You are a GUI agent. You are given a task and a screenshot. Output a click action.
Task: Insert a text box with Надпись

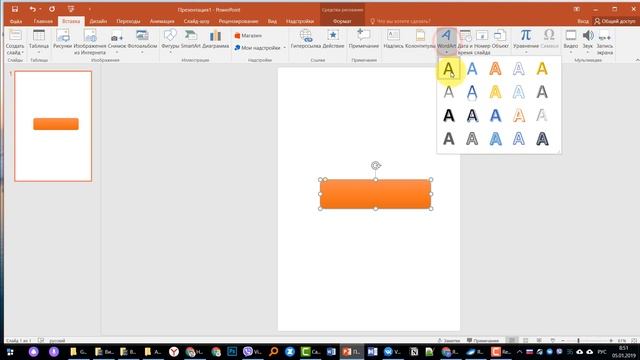tap(393, 39)
